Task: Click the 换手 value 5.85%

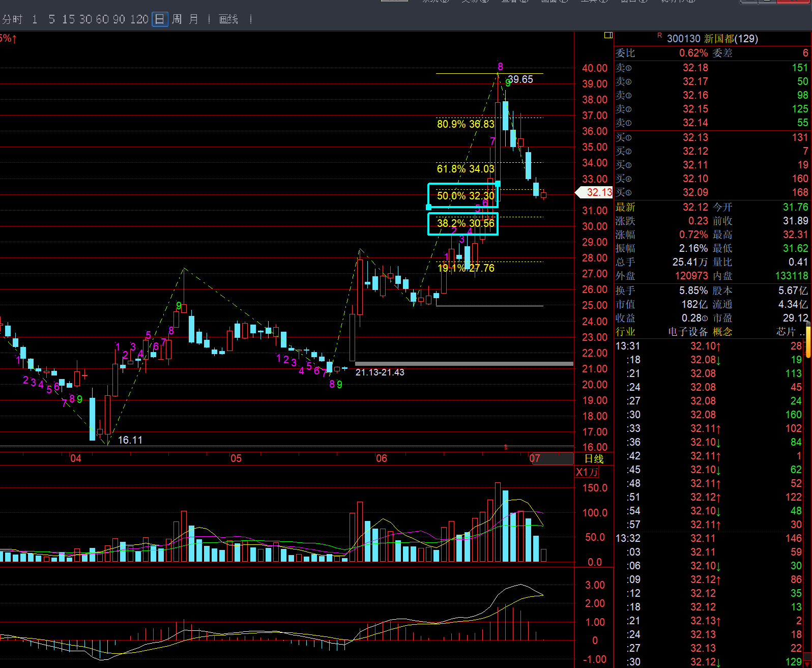Action: 693,291
